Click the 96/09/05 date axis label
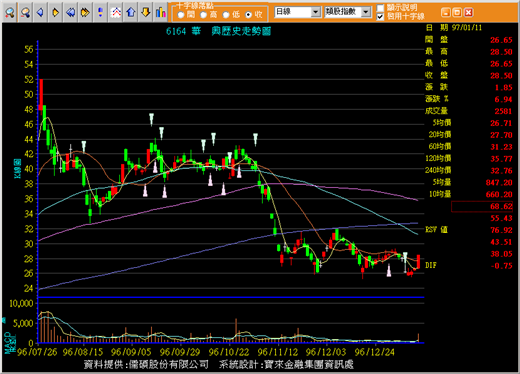The height and width of the screenshot is (374, 520). (131, 352)
